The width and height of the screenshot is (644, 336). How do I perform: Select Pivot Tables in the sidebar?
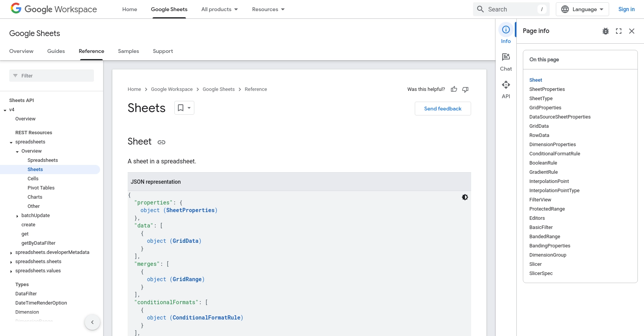[41, 188]
